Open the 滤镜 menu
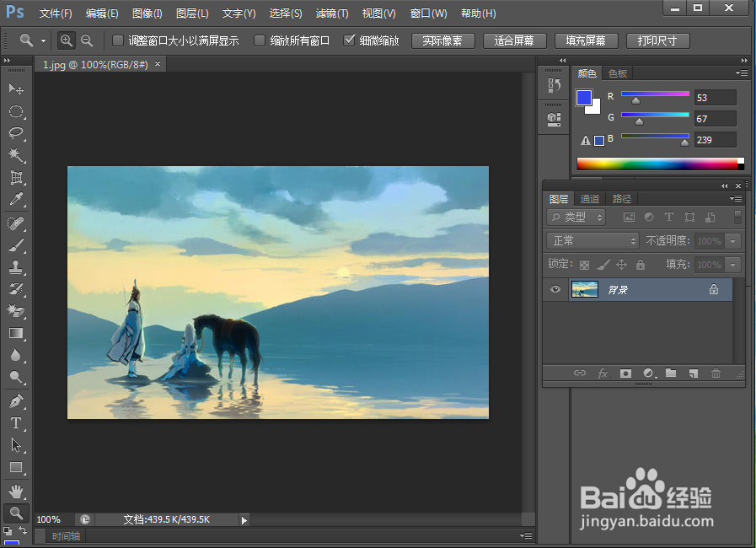 331,13
